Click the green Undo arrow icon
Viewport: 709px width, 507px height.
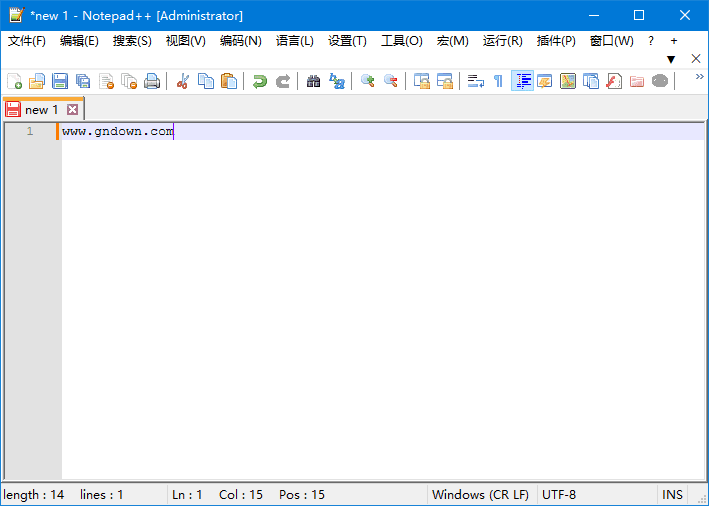260,81
